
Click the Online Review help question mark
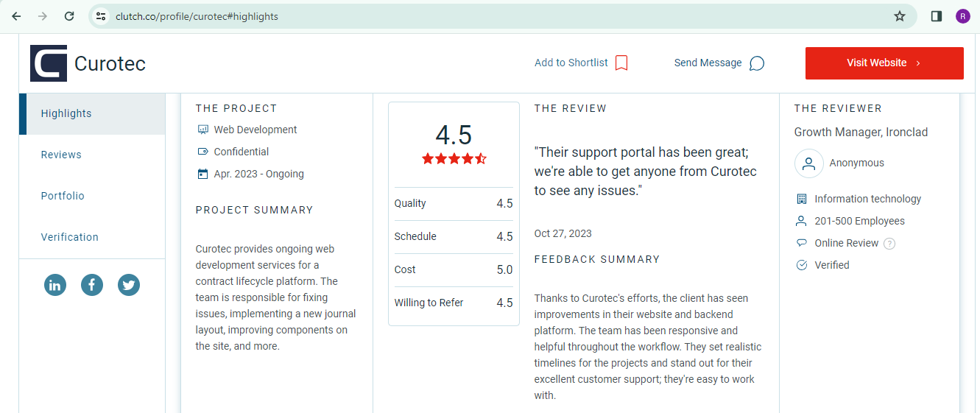pos(889,244)
